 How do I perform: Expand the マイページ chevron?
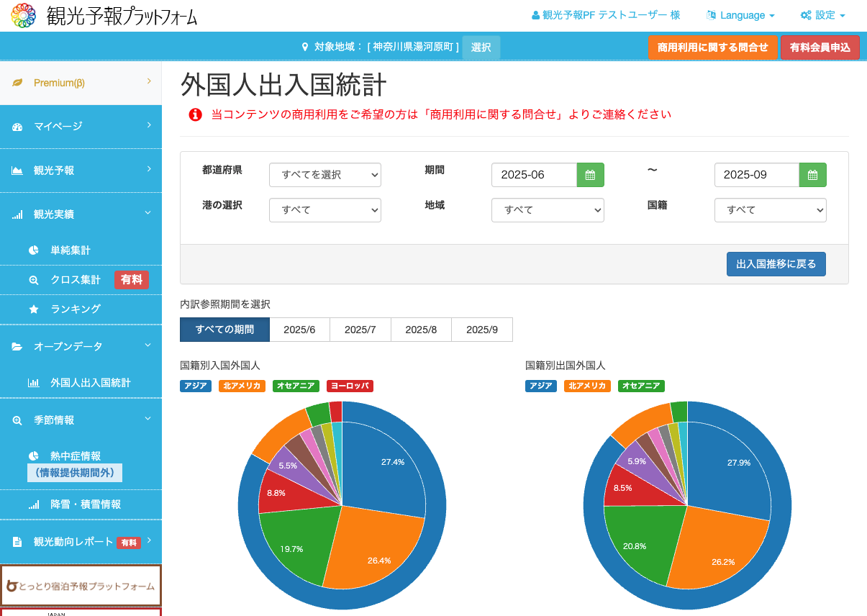(149, 125)
